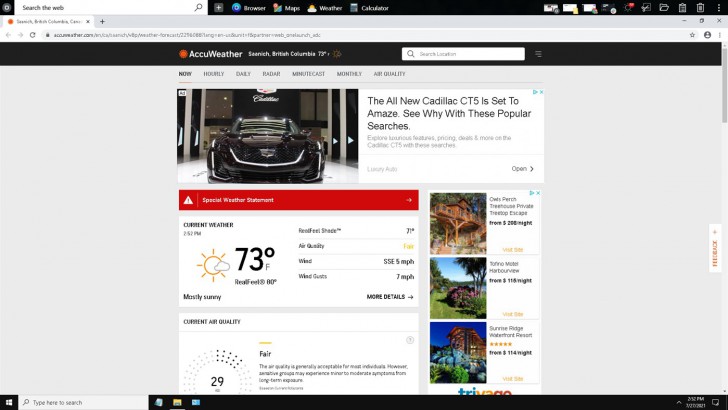Click the Sunrise Ridge Waterfront Resort ad image
This screenshot has height=410, width=728.
coord(458,352)
